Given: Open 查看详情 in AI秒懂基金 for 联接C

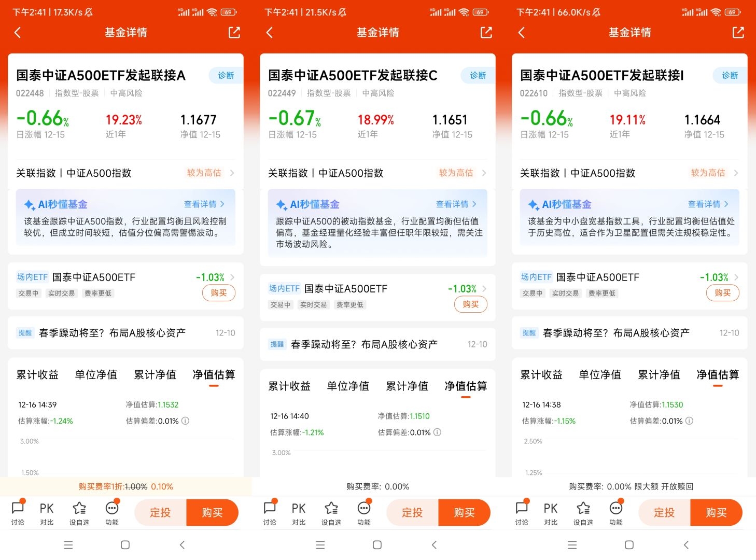Looking at the screenshot, I should click(456, 204).
